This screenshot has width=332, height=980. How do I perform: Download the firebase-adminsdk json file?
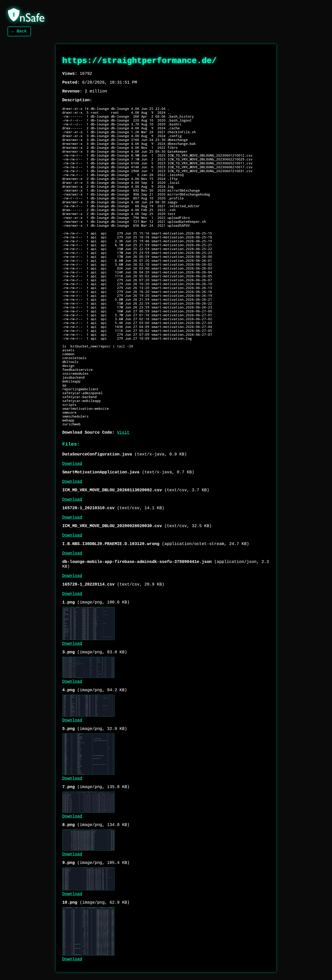[x=72, y=576]
